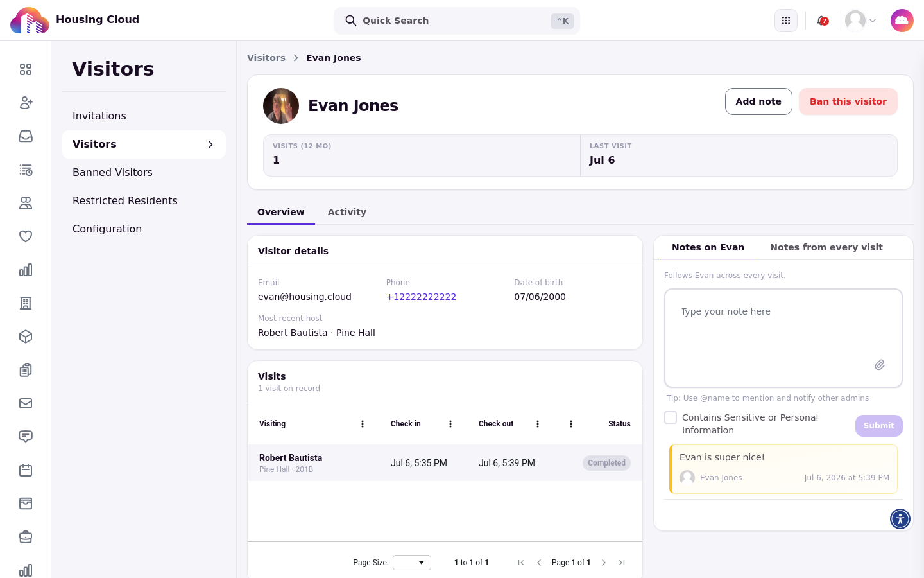
Task: Click Evan Jones profile photo
Action: tap(281, 106)
